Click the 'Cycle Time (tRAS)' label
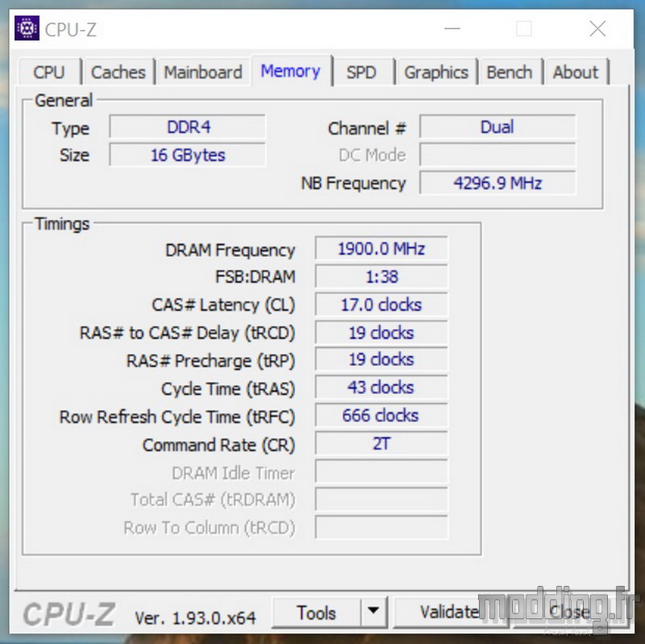The image size is (645, 644). click(228, 389)
